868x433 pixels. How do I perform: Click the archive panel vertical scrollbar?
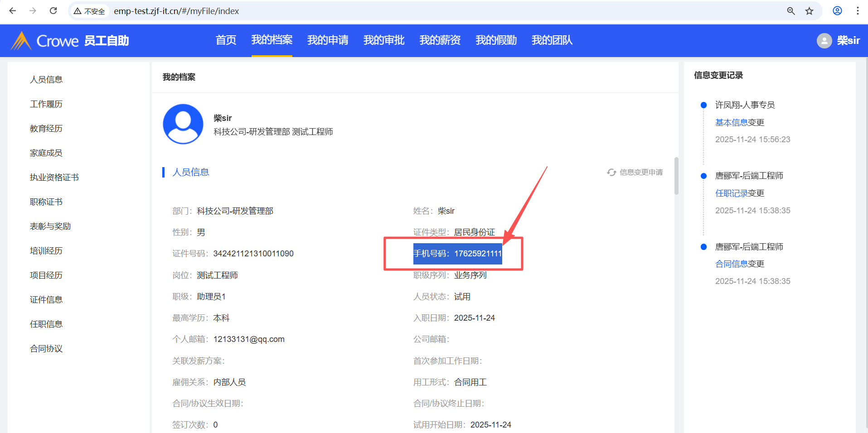(676, 177)
